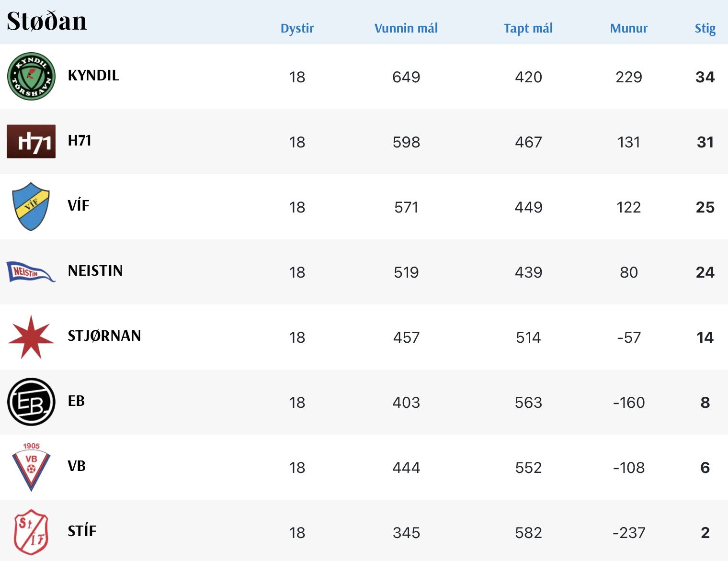This screenshot has width=728, height=561.
Task: Sort by the Vunnin mál column header
Action: pos(406,28)
